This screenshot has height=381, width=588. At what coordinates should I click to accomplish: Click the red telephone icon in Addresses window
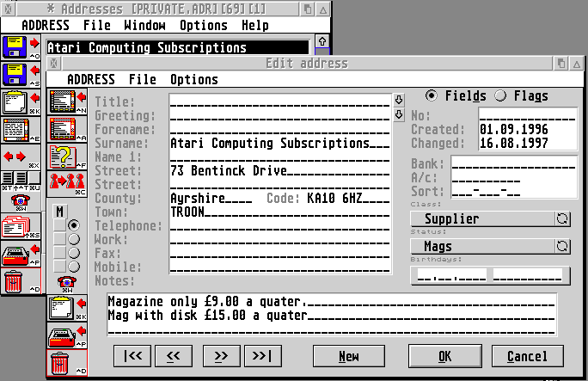pyautogui.click(x=21, y=202)
